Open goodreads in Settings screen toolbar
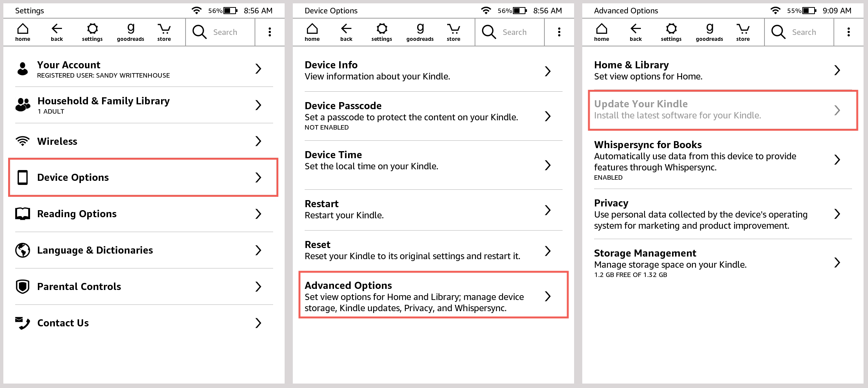This screenshot has height=388, width=868. click(131, 32)
